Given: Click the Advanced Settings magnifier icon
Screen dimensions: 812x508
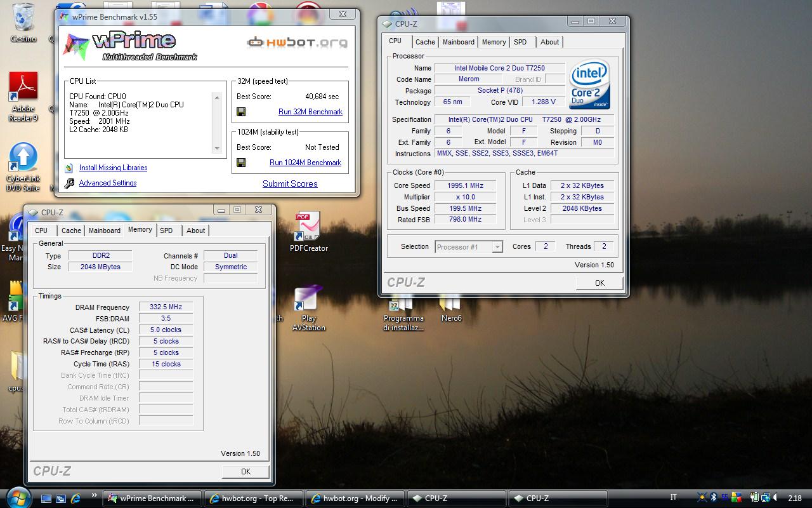Looking at the screenshot, I should 69,184.
